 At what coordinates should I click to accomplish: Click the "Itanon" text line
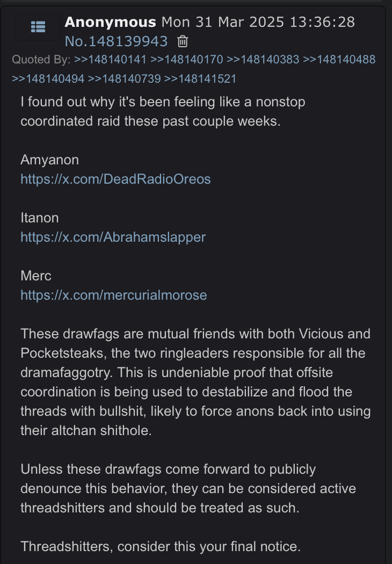coord(40,218)
